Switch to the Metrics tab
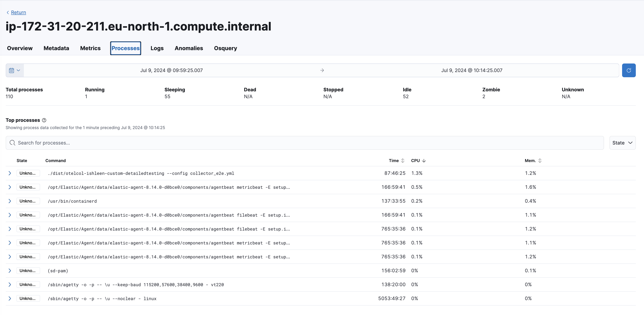Screen dimensions: 644x315 coord(90,48)
